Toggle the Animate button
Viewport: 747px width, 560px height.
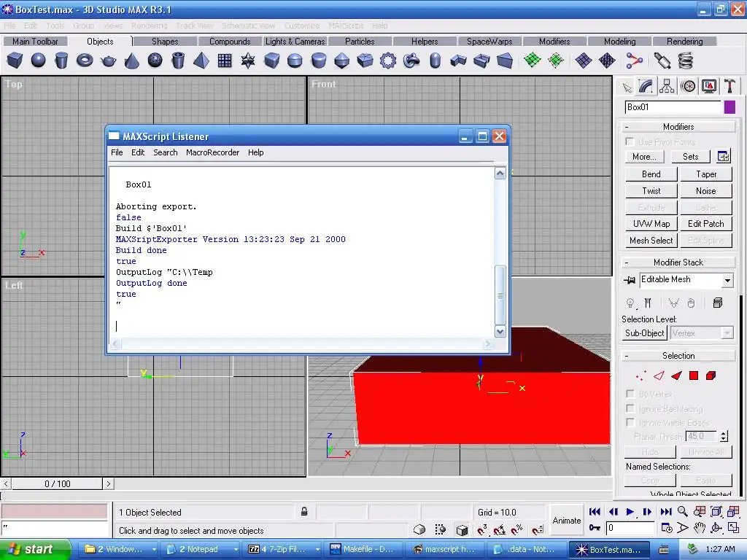click(566, 521)
